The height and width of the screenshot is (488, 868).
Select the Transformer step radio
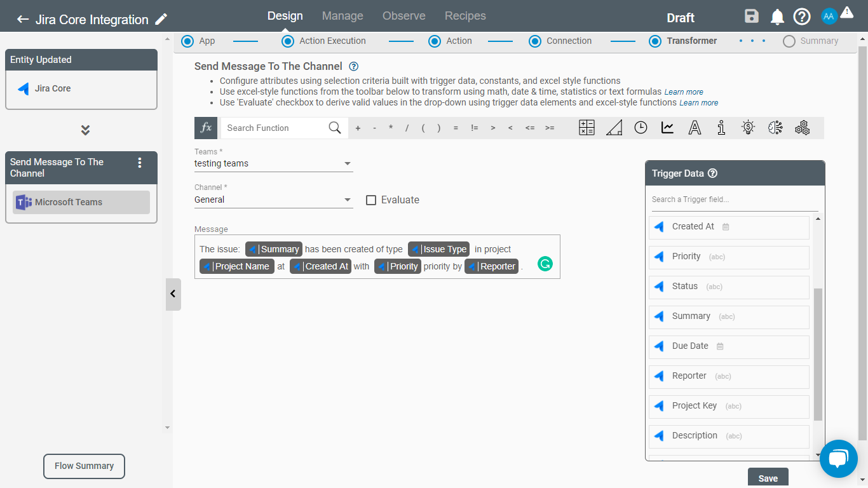[655, 41]
